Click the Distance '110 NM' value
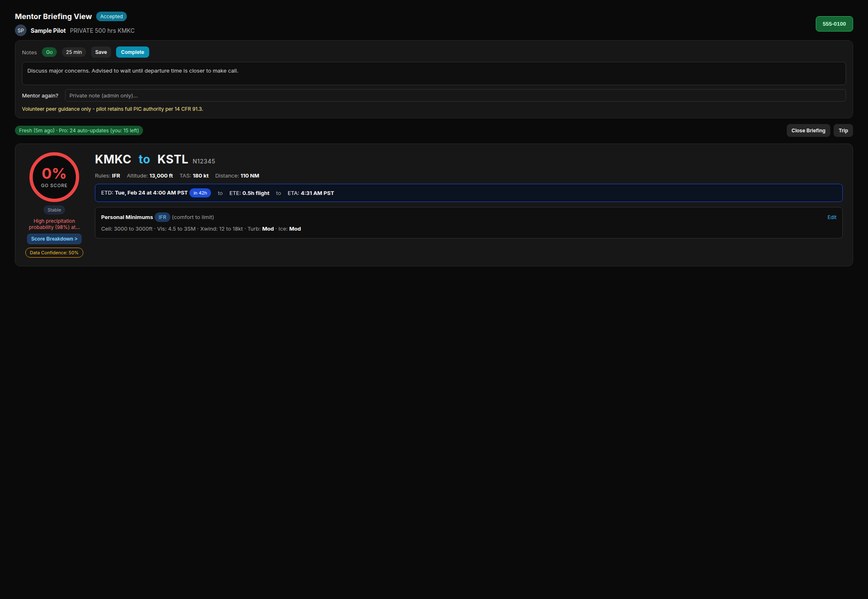Screen dimensions: 868x599 point(250,176)
